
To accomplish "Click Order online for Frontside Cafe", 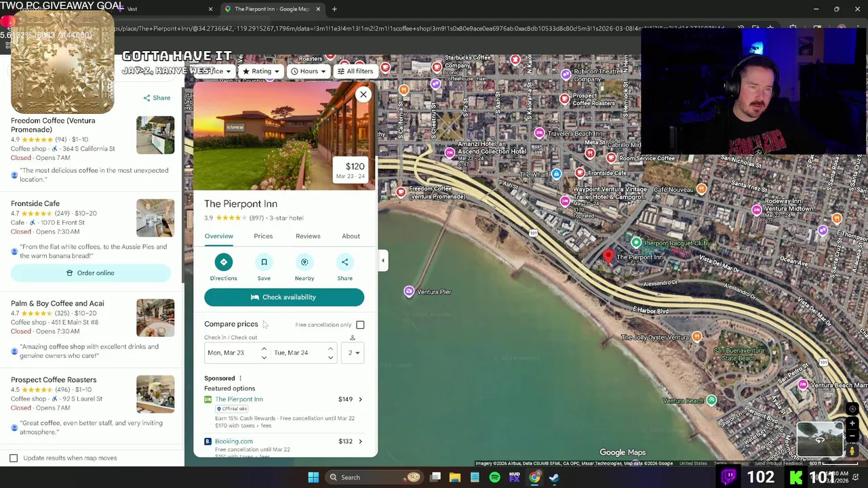I will coord(90,272).
